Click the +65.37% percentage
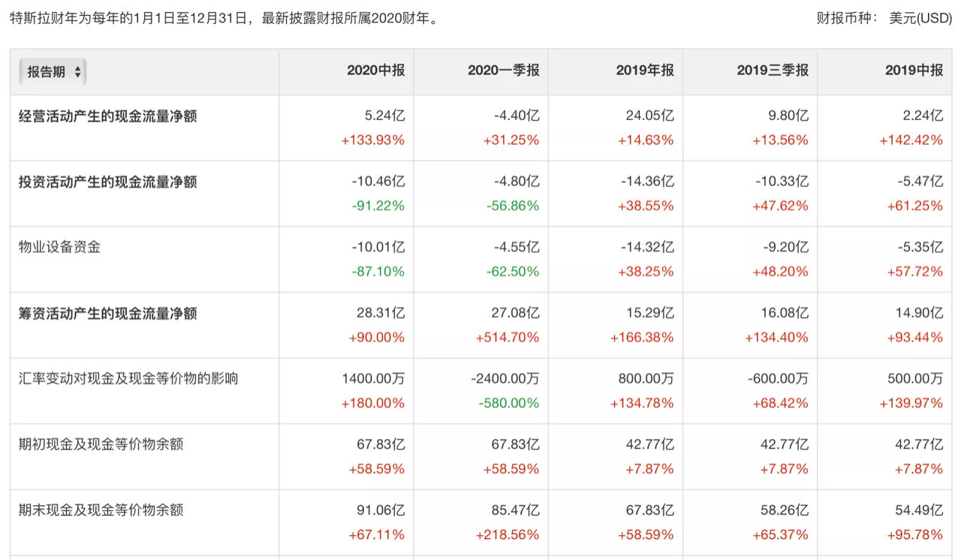961x560 pixels. (x=781, y=535)
